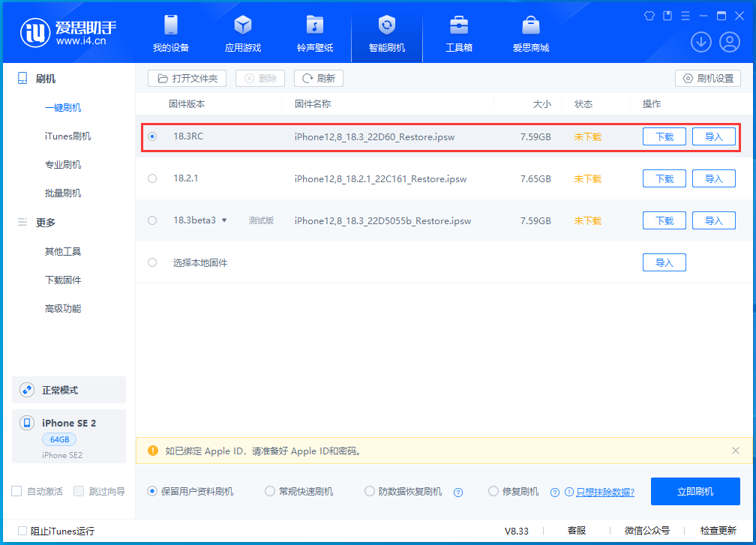
Task: Open the 18.3beta3 version dropdown
Action: click(x=224, y=220)
